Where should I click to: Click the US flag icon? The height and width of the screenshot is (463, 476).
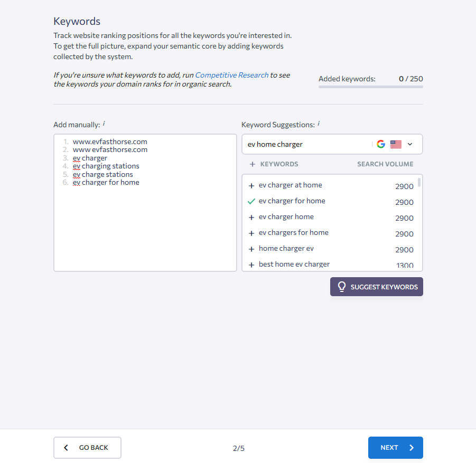pyautogui.click(x=396, y=144)
